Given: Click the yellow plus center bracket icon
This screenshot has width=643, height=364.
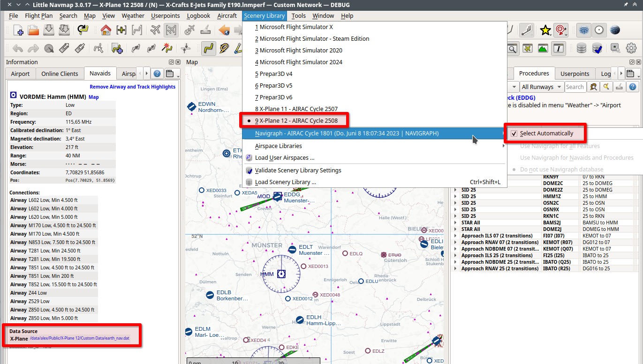Looking at the screenshot, I should tap(121, 30).
